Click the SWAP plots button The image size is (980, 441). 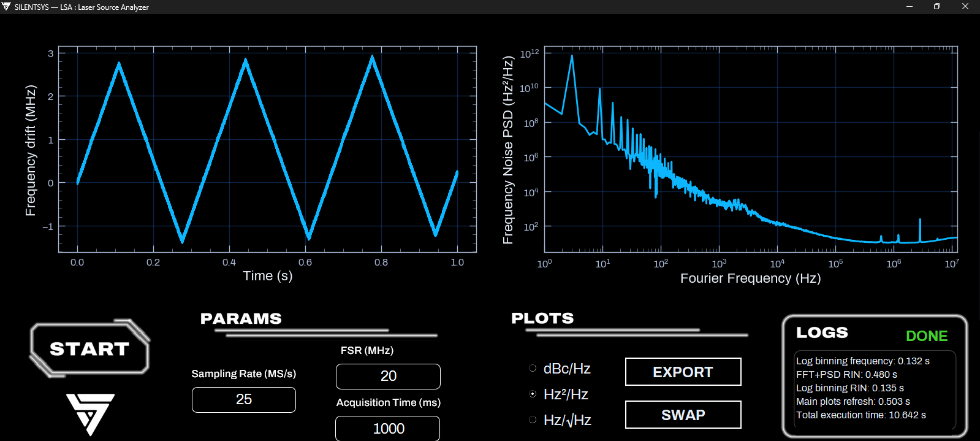point(683,415)
